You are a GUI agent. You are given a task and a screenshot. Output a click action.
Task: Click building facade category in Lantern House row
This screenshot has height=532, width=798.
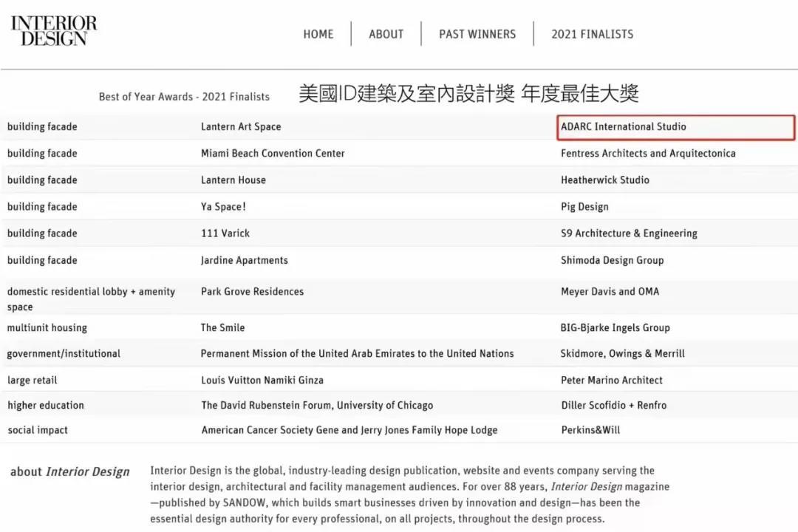[x=42, y=180]
